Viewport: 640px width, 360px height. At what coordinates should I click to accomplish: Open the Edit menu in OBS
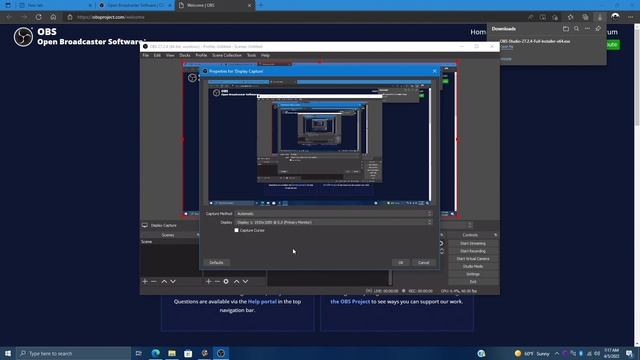point(157,55)
